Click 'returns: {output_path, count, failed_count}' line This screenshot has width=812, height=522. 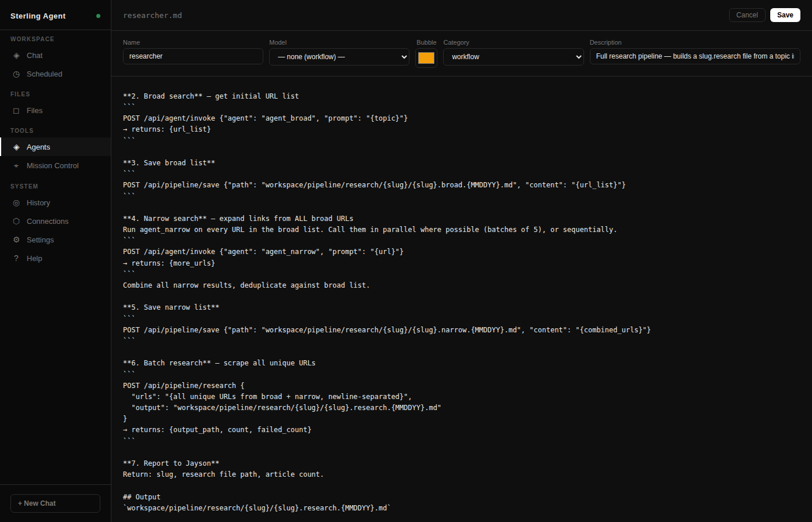pos(217,430)
